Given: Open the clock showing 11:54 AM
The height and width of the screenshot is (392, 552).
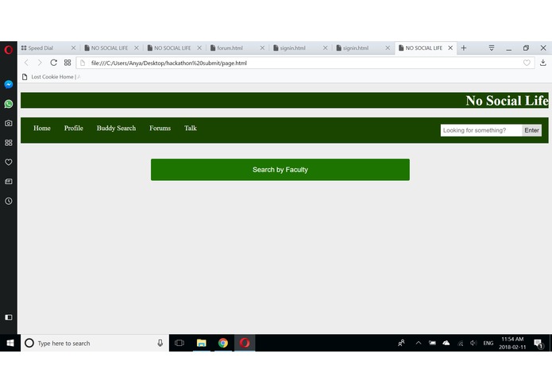Looking at the screenshot, I should [x=512, y=343].
